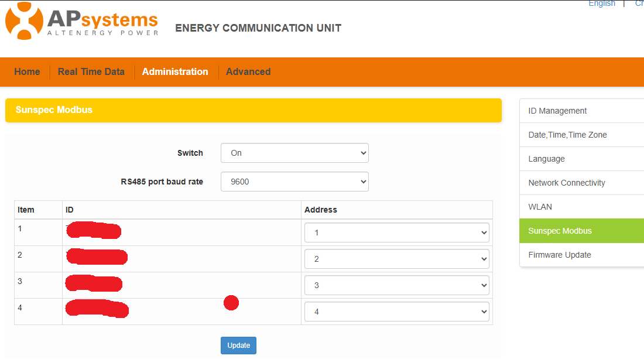Open Address dropdown for item 1
Viewport: 644px width, 359px height.
click(x=396, y=233)
